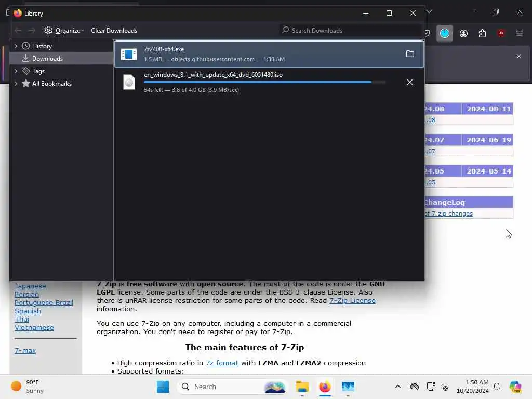The width and height of the screenshot is (532, 399).
Task: Open the Spanish language link
Action: pos(28,311)
